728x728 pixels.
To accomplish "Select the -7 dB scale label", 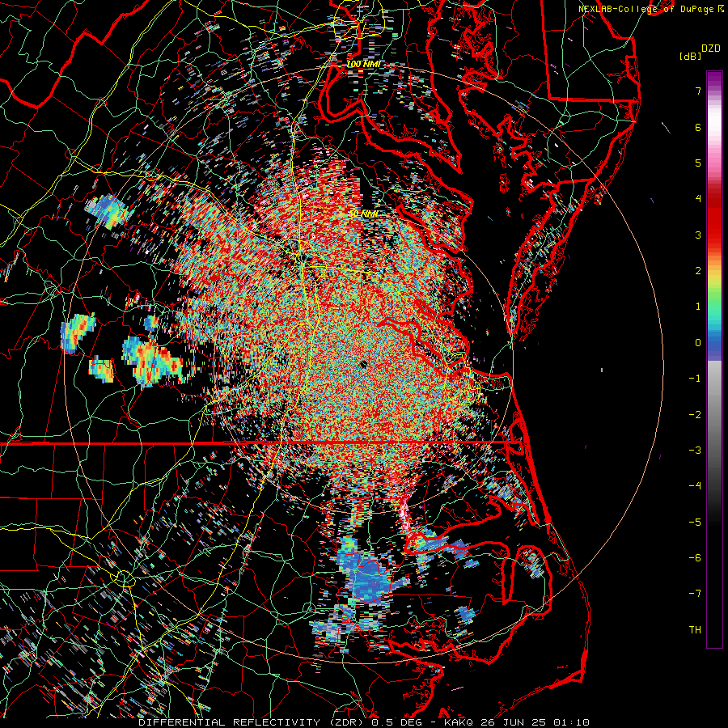I will point(695,594).
